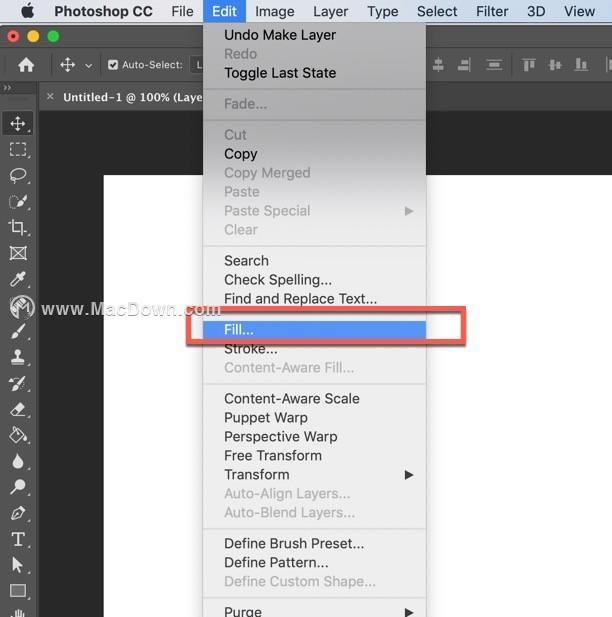Choose Check Spelling...

coord(314,280)
